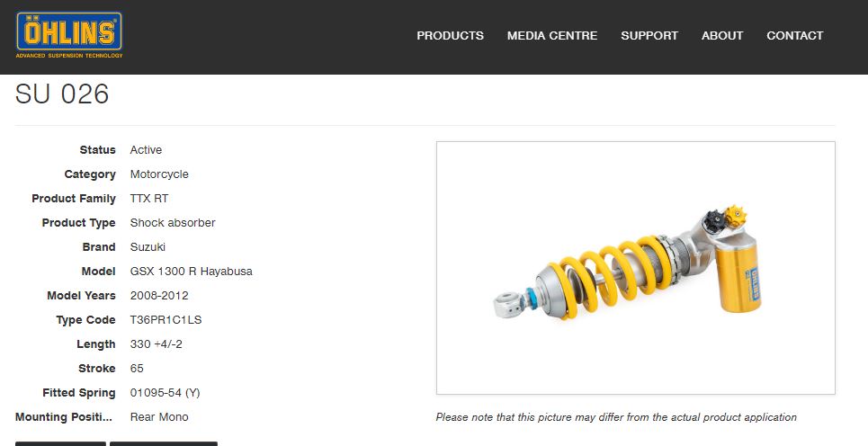The image size is (868, 446).
Task: Go to the SUPPORT section
Action: click(649, 35)
